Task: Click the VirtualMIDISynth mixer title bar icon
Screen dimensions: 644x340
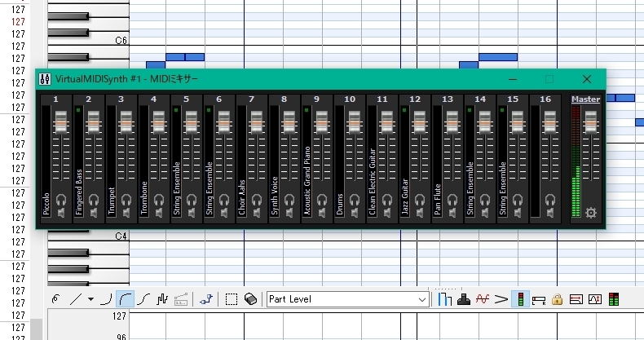Action: 45,79
